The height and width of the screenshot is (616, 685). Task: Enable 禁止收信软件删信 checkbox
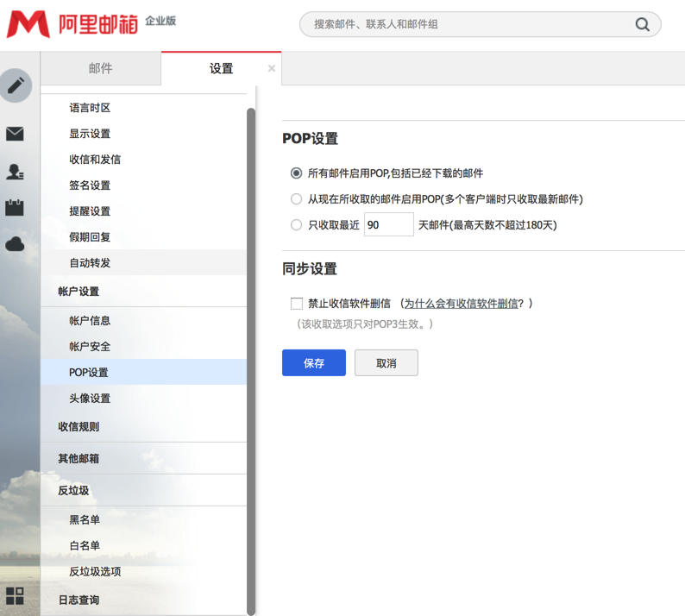coord(297,303)
